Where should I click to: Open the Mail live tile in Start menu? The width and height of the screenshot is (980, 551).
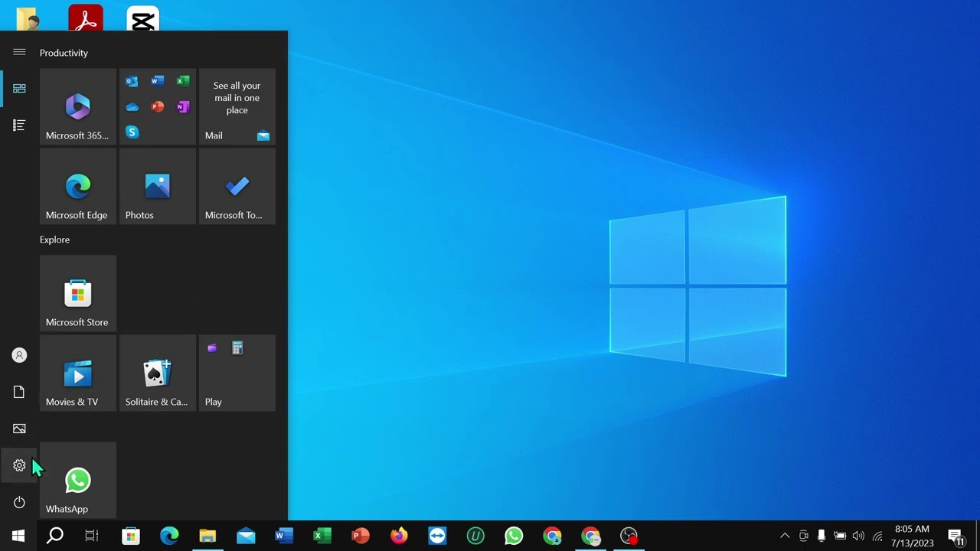click(237, 106)
